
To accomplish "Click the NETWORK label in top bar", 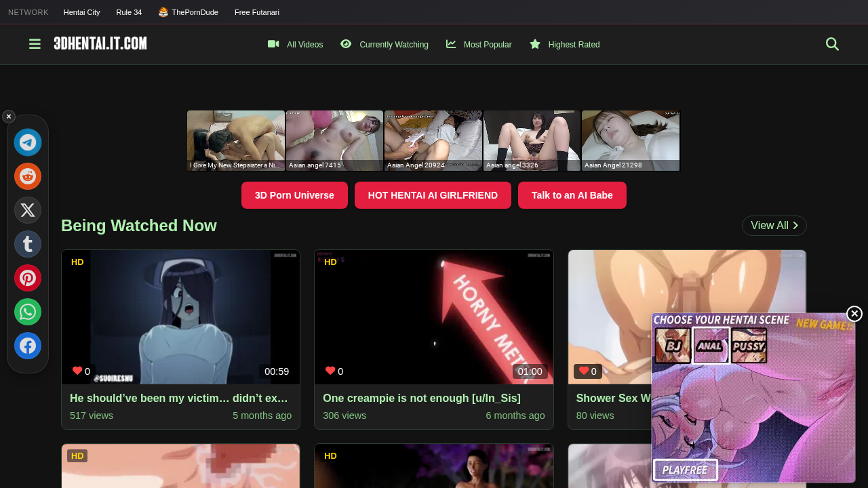I will coord(28,12).
